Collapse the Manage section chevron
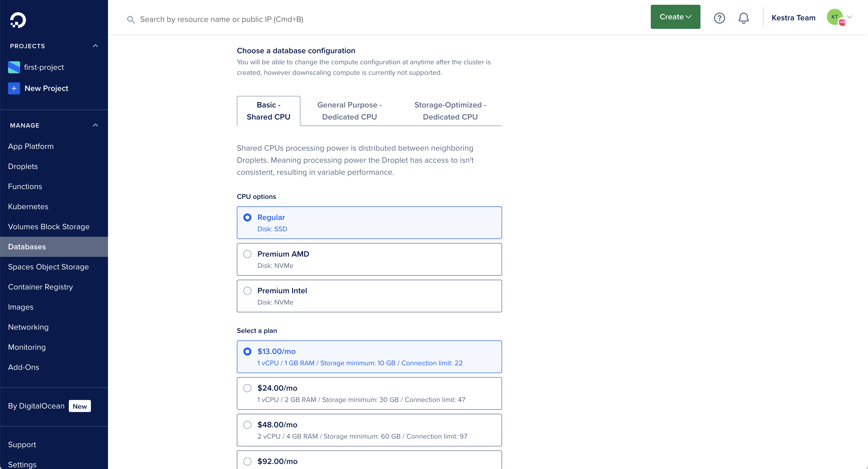Viewport: 868px width, 469px height. (x=95, y=125)
